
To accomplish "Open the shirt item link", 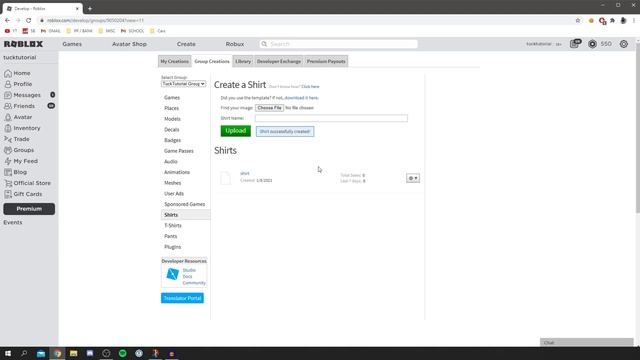I will tap(245, 173).
